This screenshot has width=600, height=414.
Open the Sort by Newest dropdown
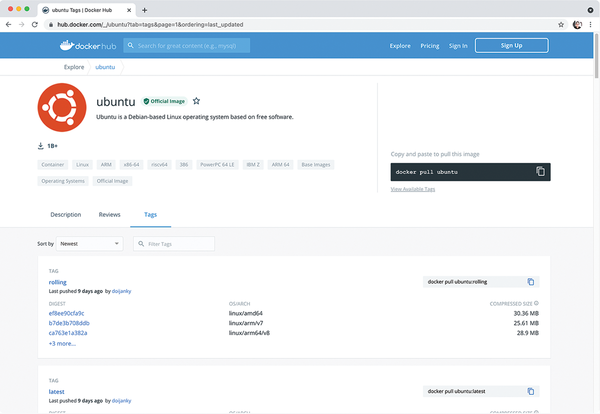90,244
